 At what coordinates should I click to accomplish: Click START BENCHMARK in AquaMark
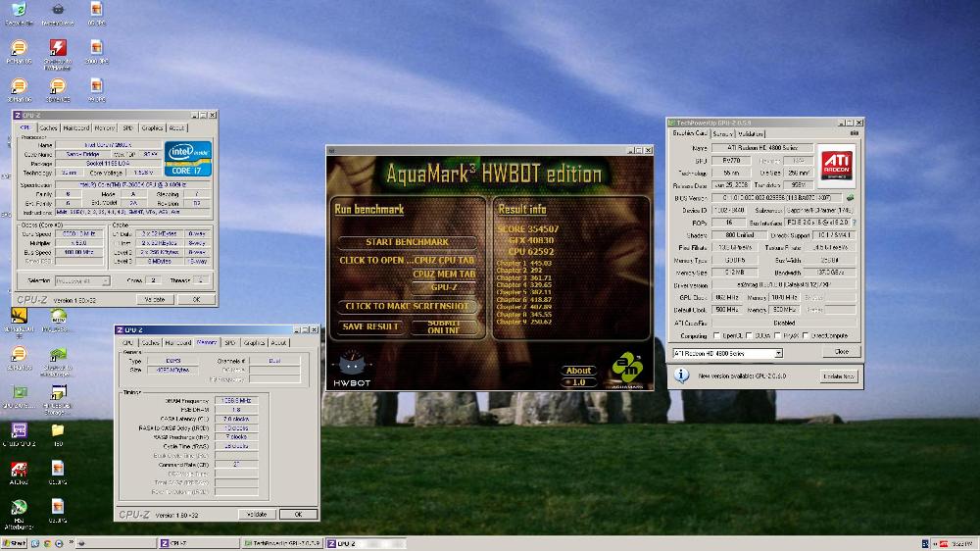(x=408, y=242)
